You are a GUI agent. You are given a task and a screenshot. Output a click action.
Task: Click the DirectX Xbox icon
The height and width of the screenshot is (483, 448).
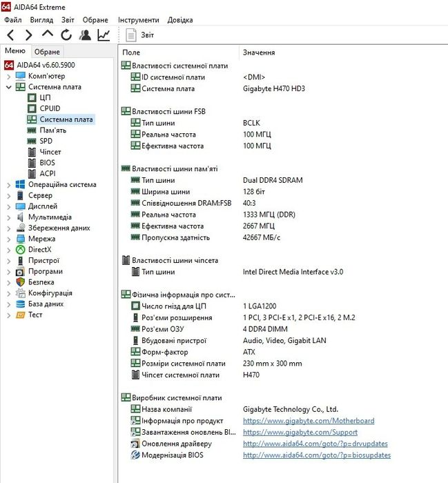20,250
